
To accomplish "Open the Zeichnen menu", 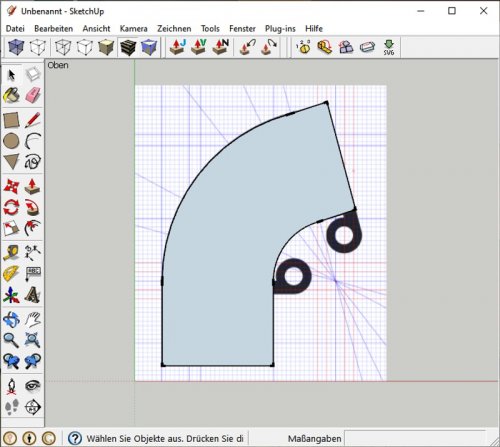I will point(174,29).
